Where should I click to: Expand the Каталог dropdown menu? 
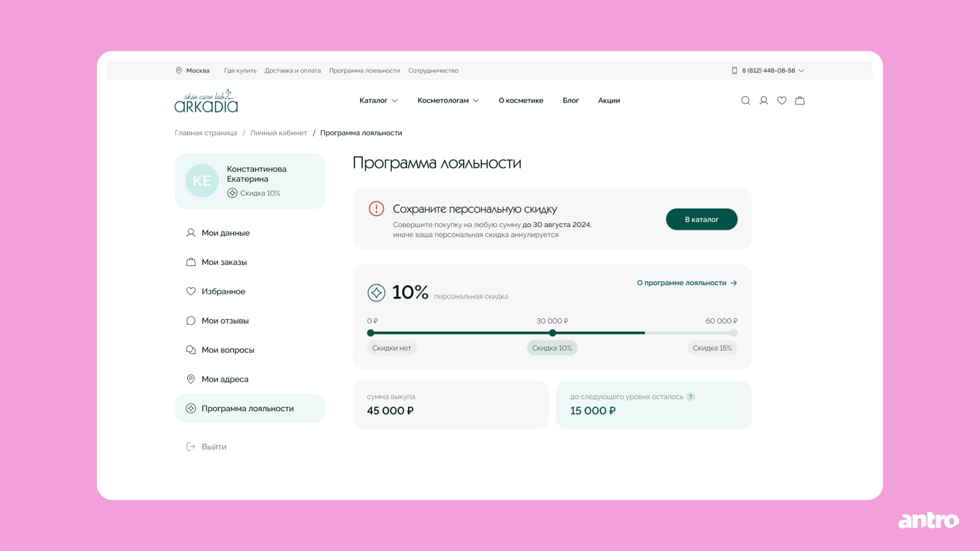pyautogui.click(x=378, y=101)
